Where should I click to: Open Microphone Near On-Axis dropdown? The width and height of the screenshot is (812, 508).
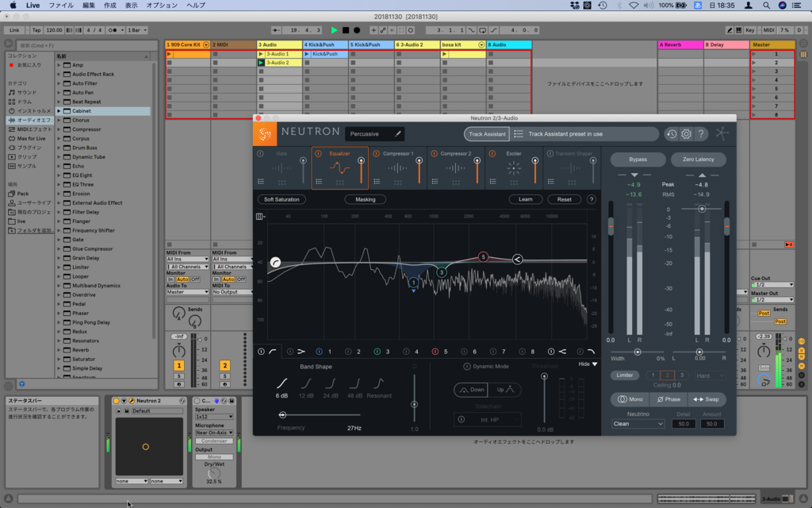(214, 433)
